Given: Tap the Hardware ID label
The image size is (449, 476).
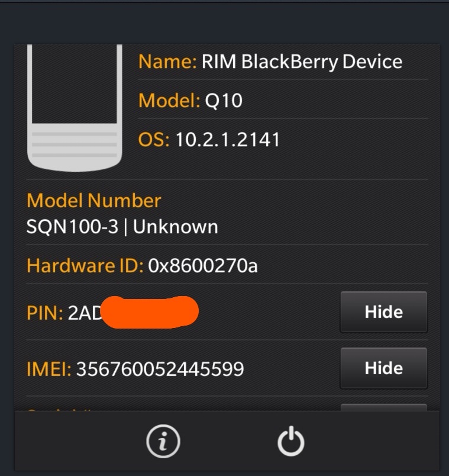Looking at the screenshot, I should coord(85,266).
